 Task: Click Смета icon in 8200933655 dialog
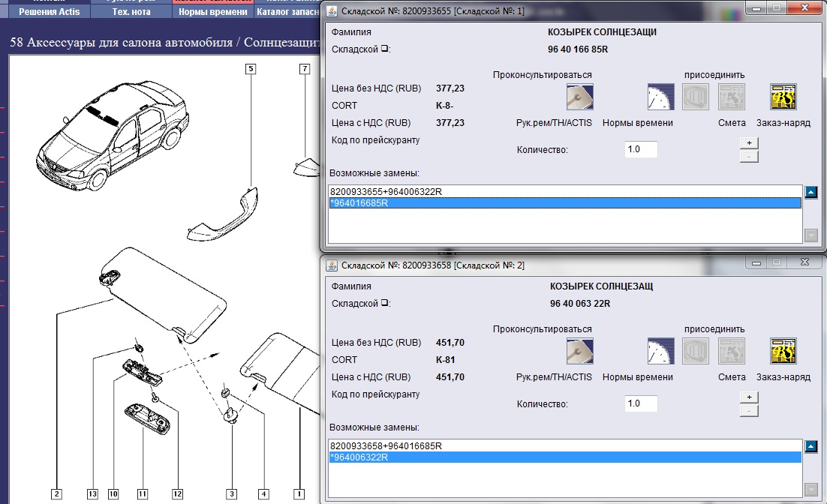[732, 97]
